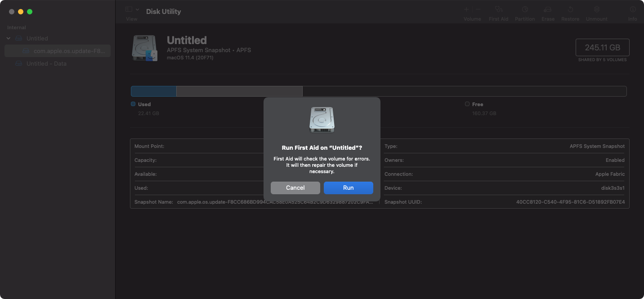Select the com.apple.os.update snapshot in the sidebar
Image resolution: width=644 pixels, height=299 pixels.
(x=58, y=51)
